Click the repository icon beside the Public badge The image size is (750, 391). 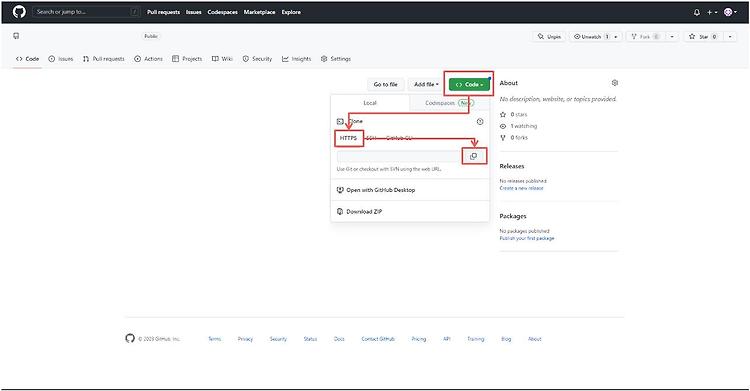point(16,36)
